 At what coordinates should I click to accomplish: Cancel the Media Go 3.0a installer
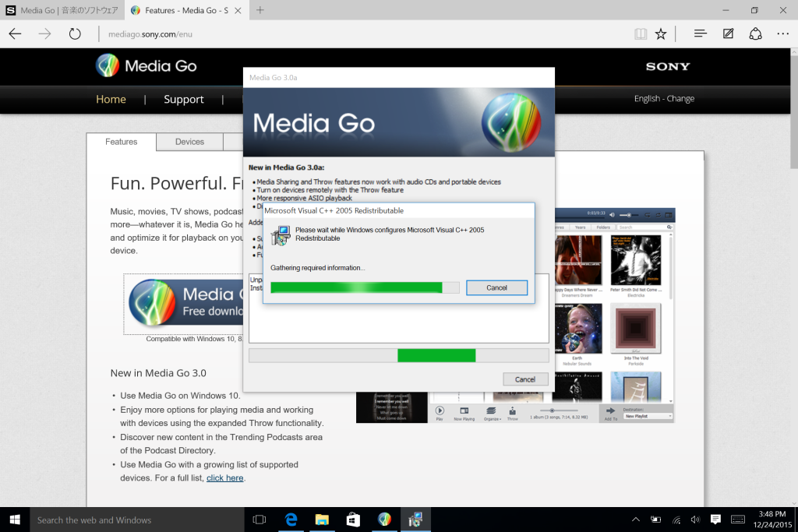pyautogui.click(x=525, y=379)
